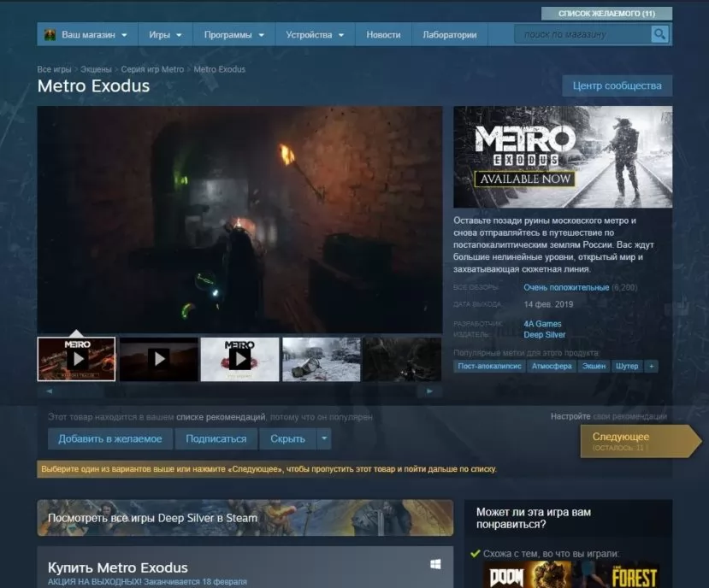Click the store avatar icon beside Ваш магазин
The width and height of the screenshot is (709, 588).
click(50, 35)
